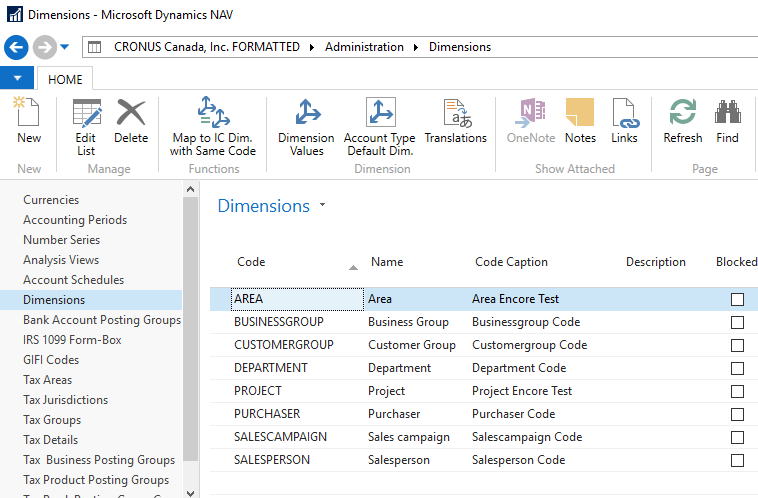Open Tax Areas in navigation pane
This screenshot has width=758, height=498.
pyautogui.click(x=47, y=380)
